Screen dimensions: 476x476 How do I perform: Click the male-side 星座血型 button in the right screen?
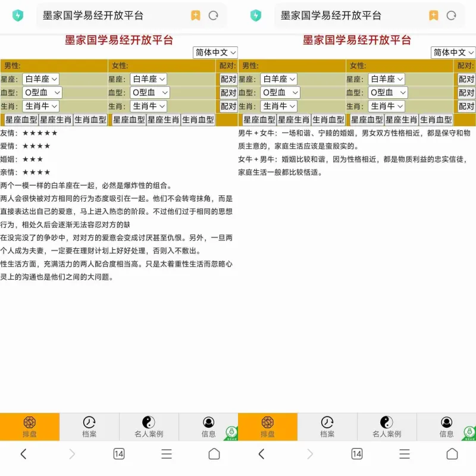(x=259, y=120)
